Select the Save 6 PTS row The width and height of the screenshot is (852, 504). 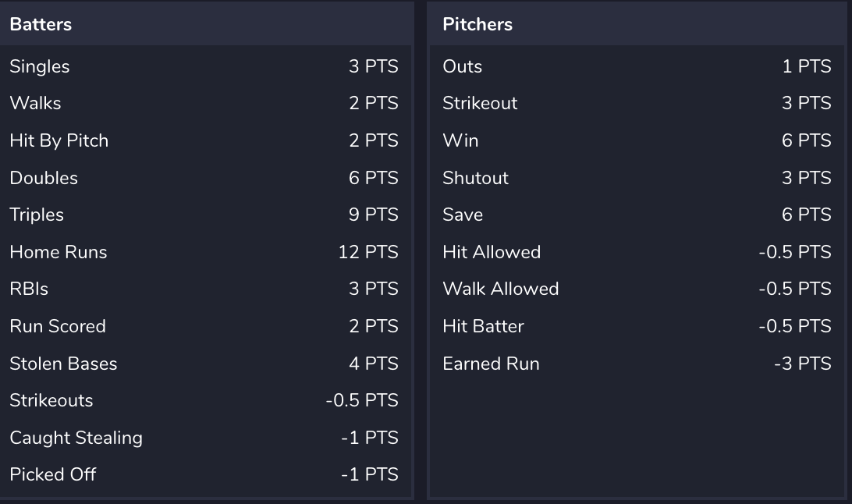[637, 215]
